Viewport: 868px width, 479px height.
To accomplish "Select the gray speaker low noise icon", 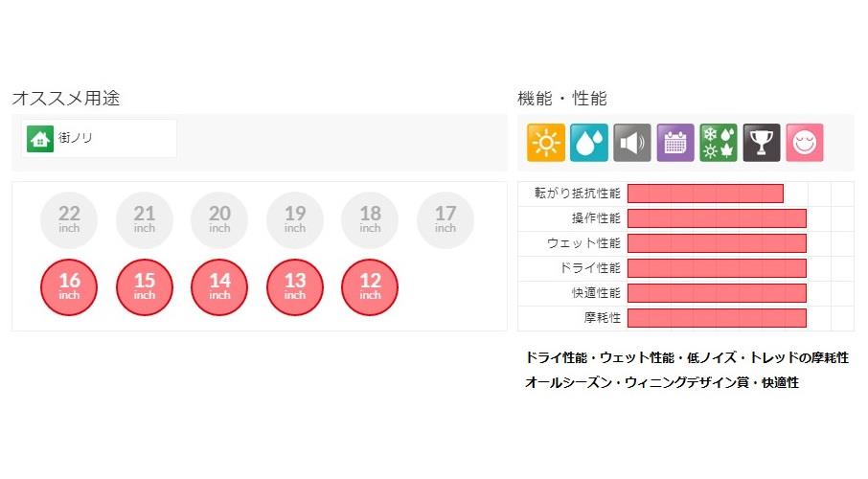I will (632, 143).
